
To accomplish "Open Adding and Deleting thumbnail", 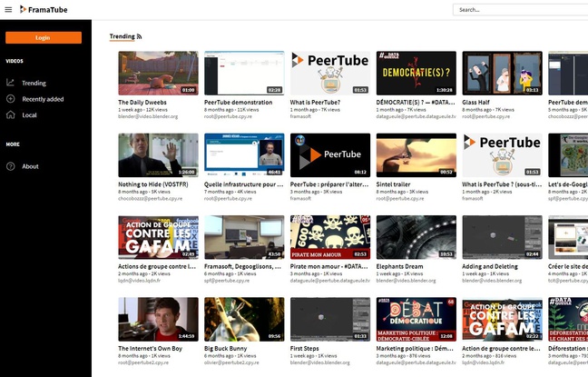I will coord(502,237).
